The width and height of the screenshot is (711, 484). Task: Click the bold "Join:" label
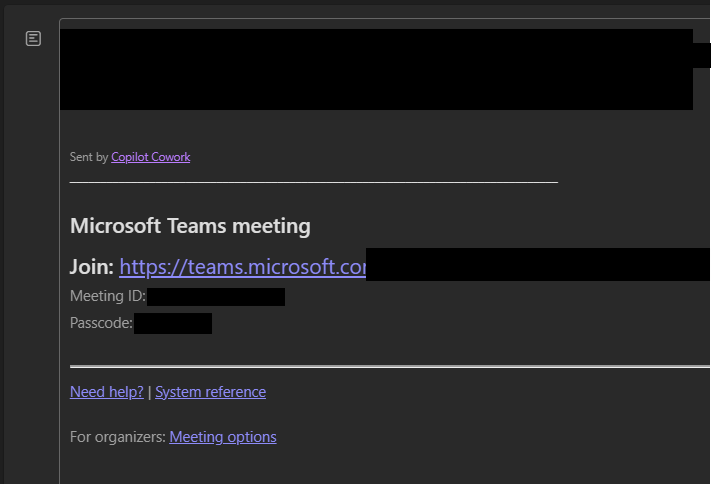[91, 267]
